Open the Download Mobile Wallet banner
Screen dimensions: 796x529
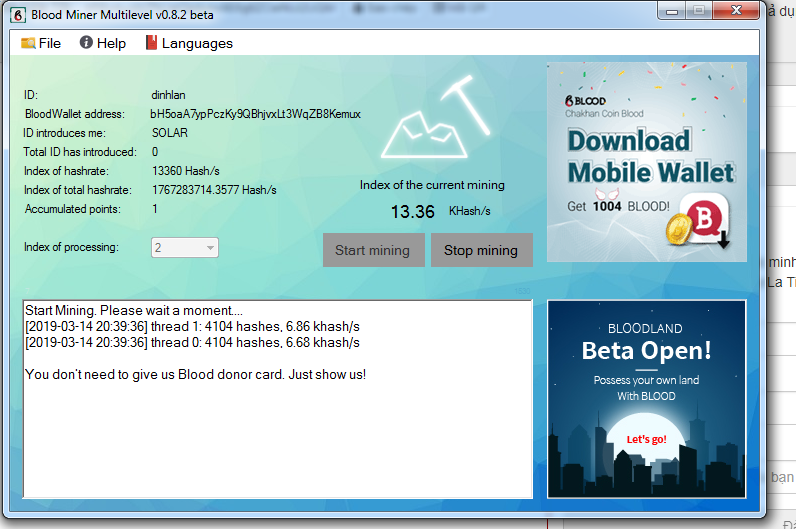[x=647, y=162]
